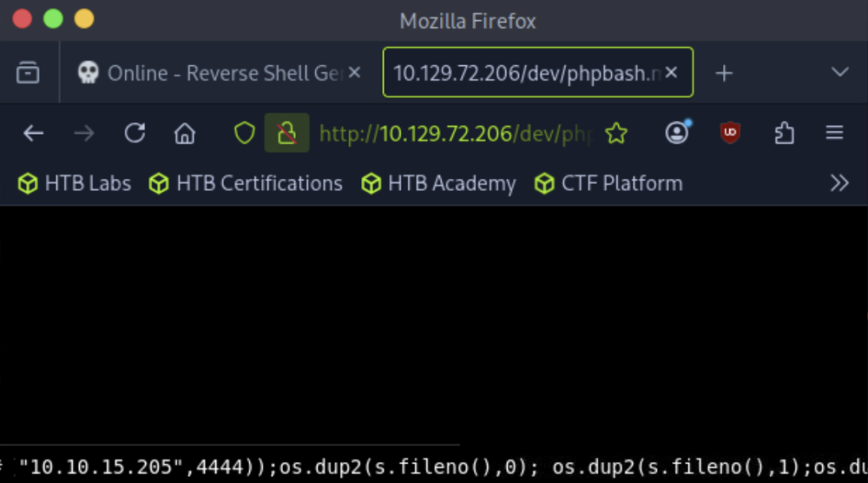
Task: Close the Reverse Shell Generator tab
Action: coord(355,73)
